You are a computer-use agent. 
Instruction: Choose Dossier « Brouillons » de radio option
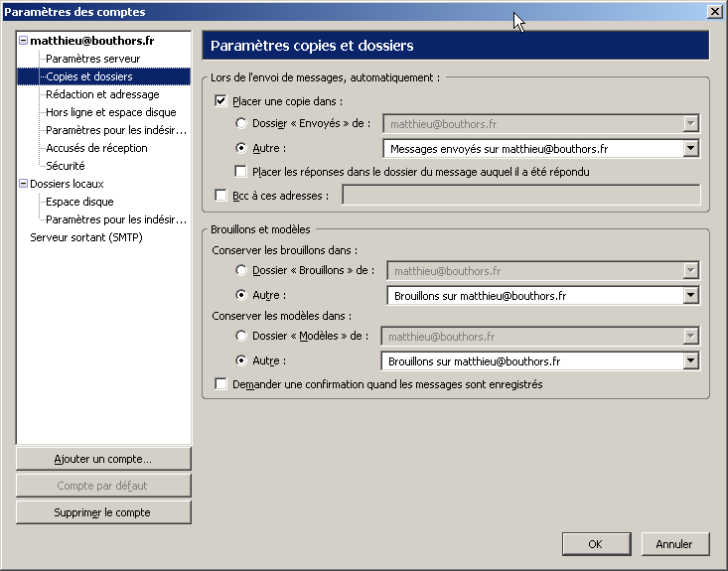(x=241, y=270)
